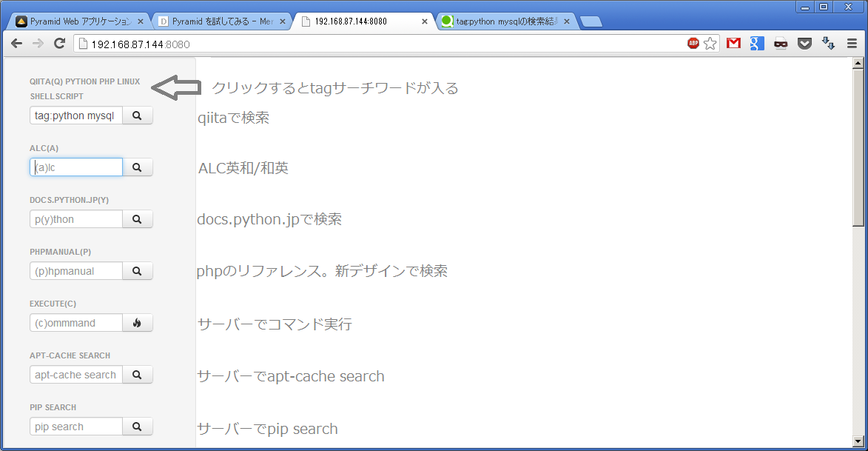
Task: Click the PHP manual search magnifier button
Action: pyautogui.click(x=138, y=271)
